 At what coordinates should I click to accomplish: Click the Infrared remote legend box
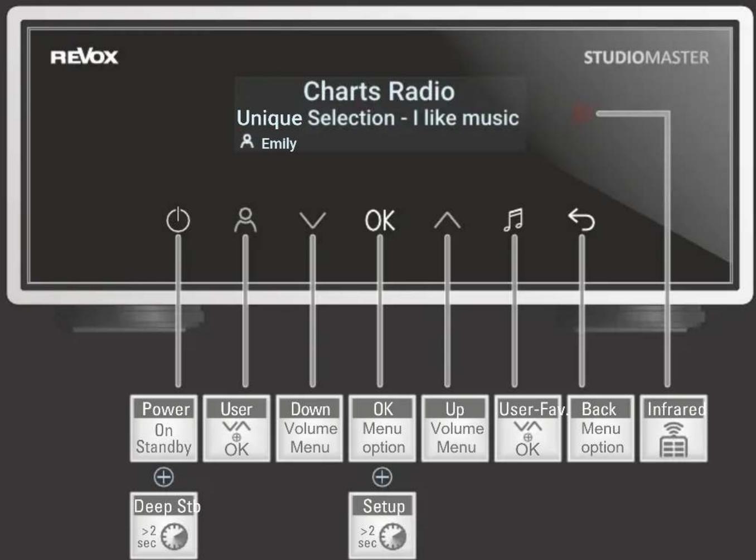(x=673, y=428)
